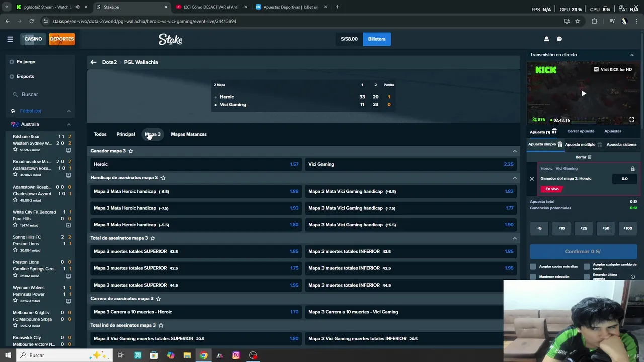Click the lock icon on the Heroic bet
Viewport: 644px width, 362px height.
pyautogui.click(x=633, y=169)
